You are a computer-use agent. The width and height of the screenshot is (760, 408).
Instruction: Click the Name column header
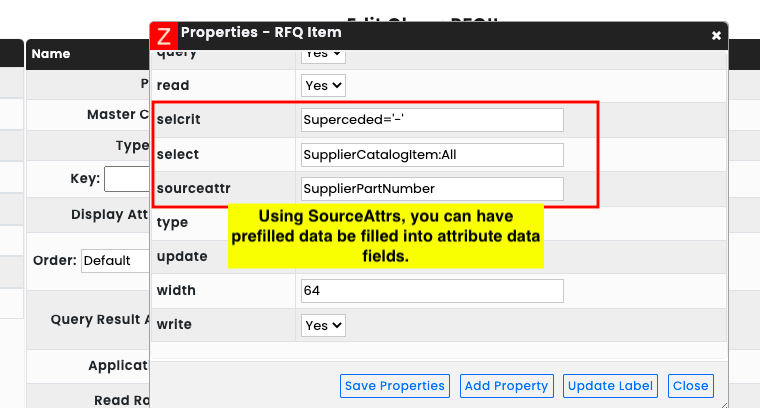51,54
